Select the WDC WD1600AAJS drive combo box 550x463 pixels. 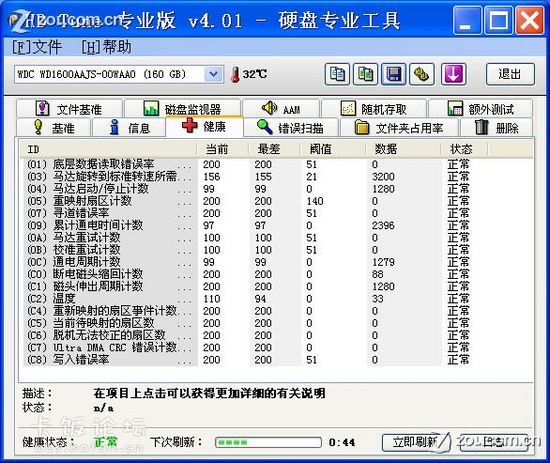pyautogui.click(x=119, y=74)
